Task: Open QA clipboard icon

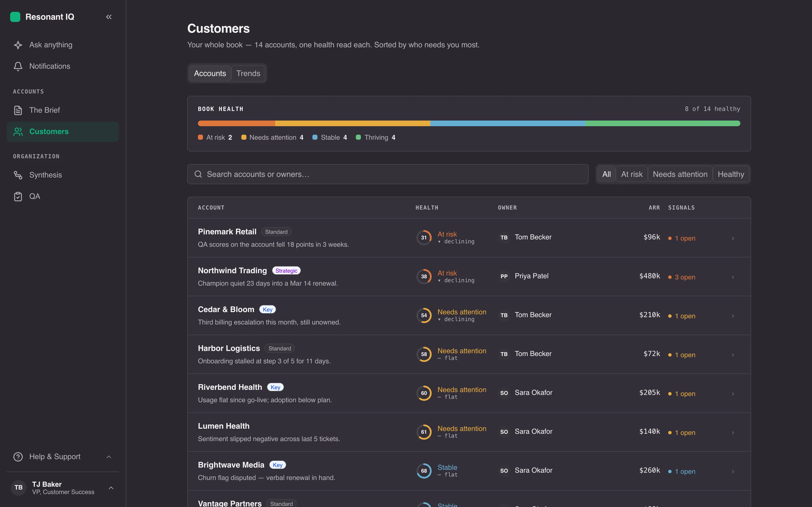Action: point(18,197)
